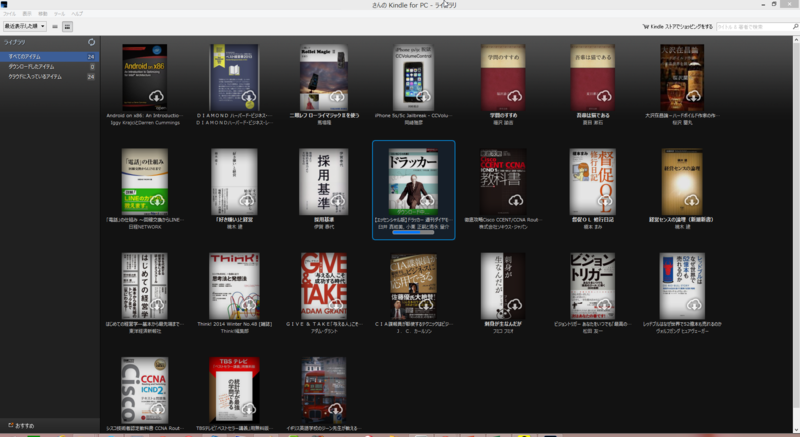Viewport: 800px width, 437px height.
Task: Click cloud icon on Cisco CCNA ICND2 cover
Action: [x=158, y=409]
